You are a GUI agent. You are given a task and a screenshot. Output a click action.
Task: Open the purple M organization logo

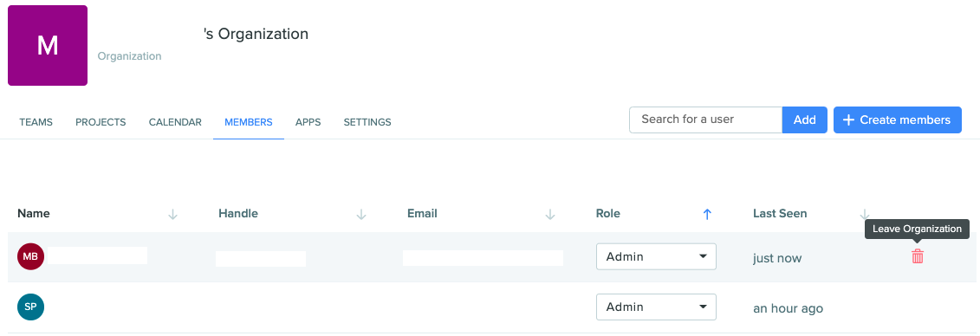pos(48,46)
